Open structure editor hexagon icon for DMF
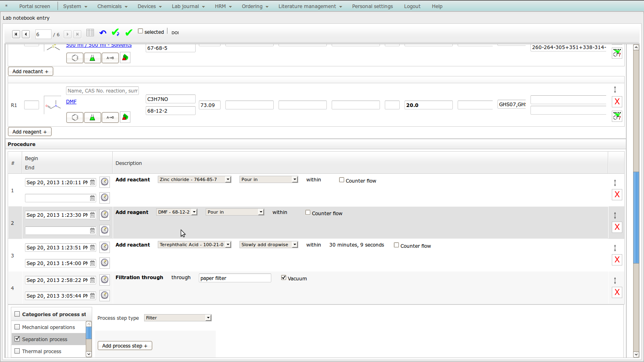644x362 pixels. point(75,117)
